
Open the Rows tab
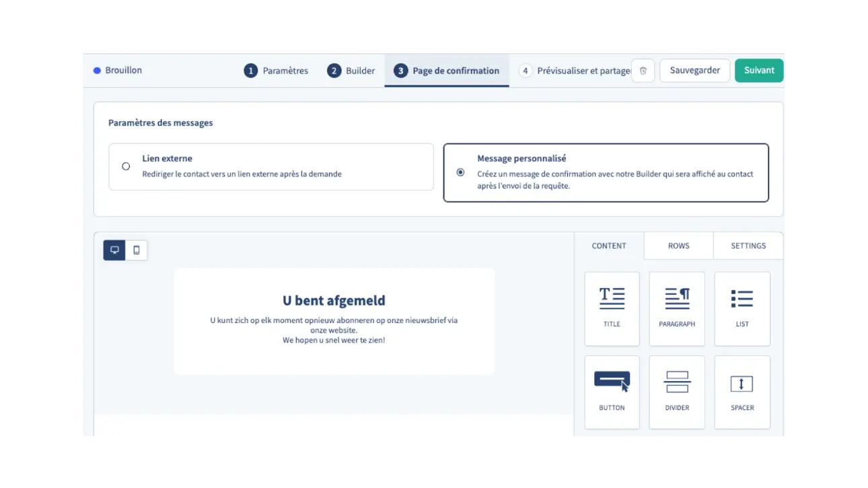click(678, 246)
